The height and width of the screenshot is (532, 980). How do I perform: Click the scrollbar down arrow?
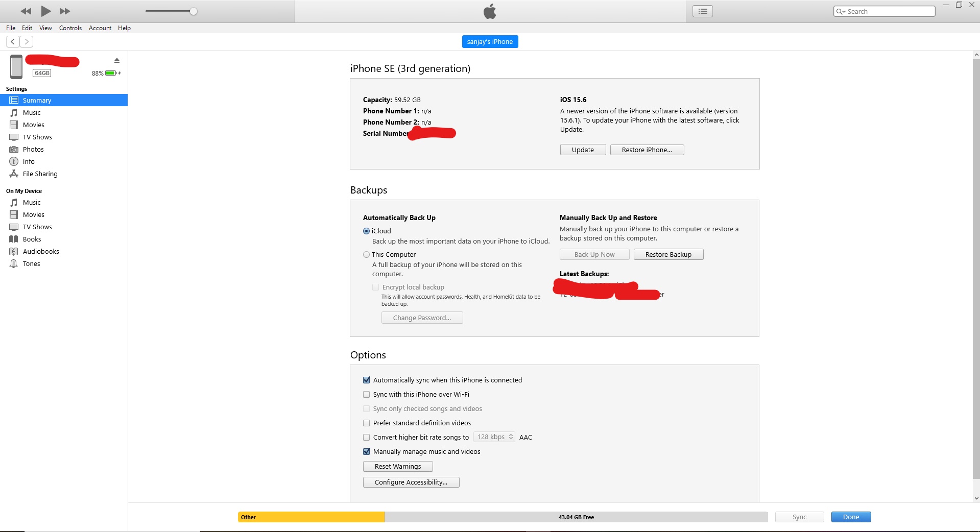(x=976, y=498)
